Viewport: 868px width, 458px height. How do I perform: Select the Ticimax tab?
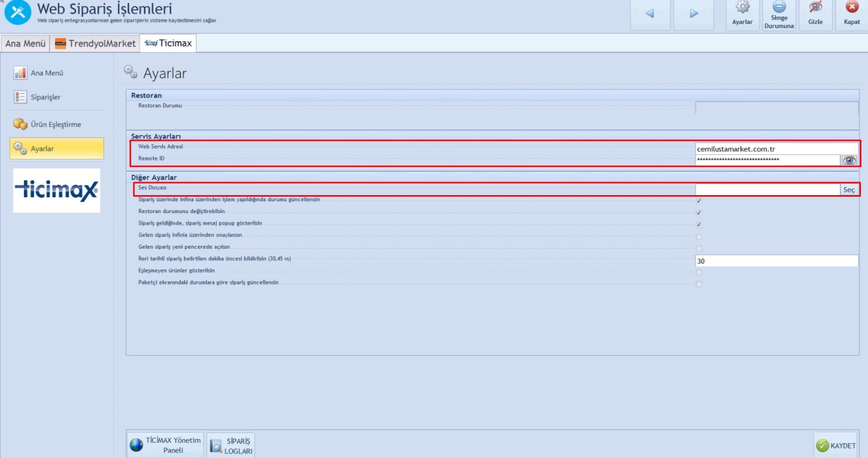[x=168, y=43]
